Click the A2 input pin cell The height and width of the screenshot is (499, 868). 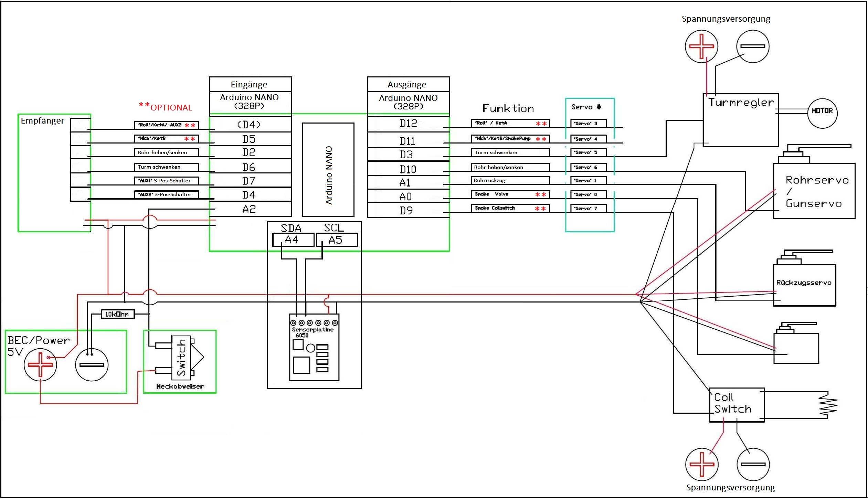click(x=250, y=209)
